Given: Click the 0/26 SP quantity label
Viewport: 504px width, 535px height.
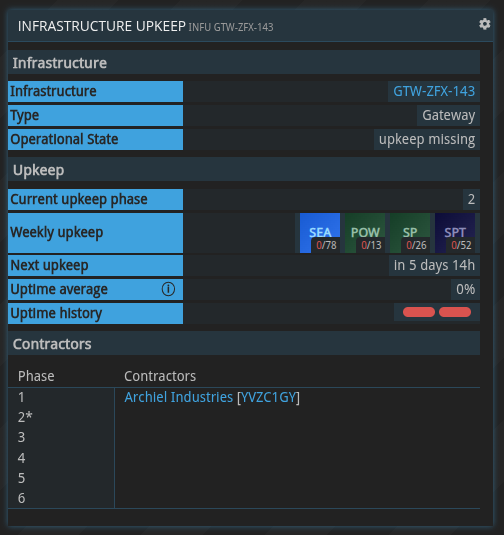Looking at the screenshot, I should (x=416, y=245).
